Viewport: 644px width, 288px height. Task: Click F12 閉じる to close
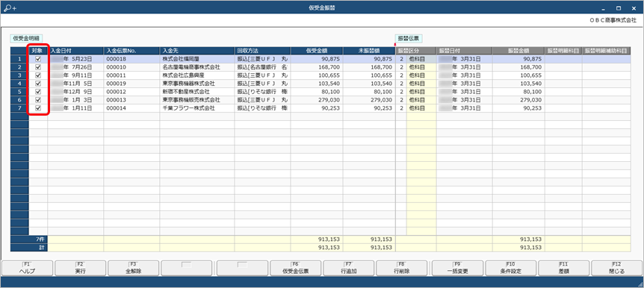click(x=617, y=269)
